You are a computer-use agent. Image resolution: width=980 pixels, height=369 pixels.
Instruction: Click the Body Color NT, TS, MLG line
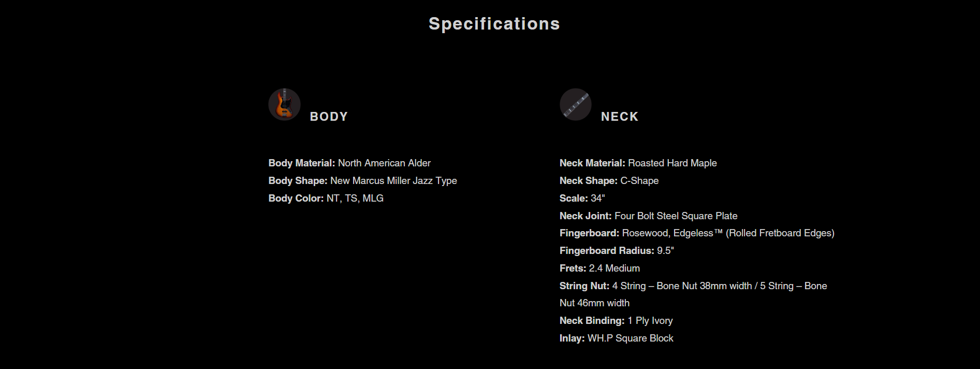pos(326,198)
